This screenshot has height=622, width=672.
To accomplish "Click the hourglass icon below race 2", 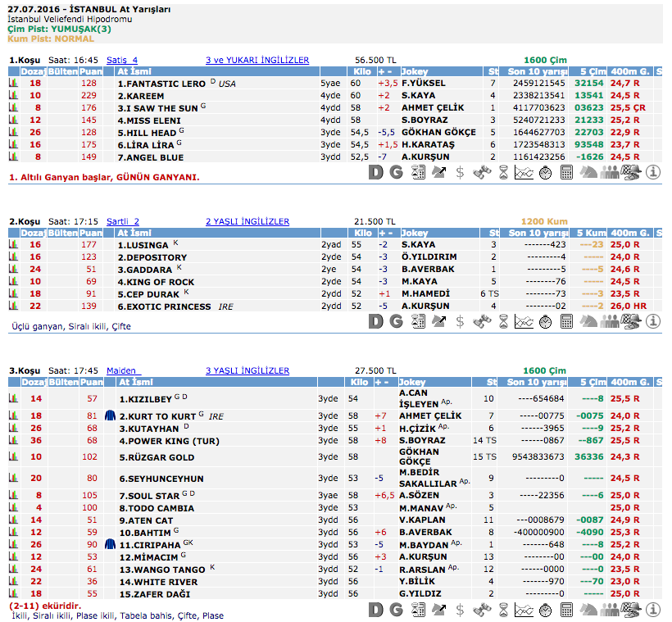I will pos(502,321).
